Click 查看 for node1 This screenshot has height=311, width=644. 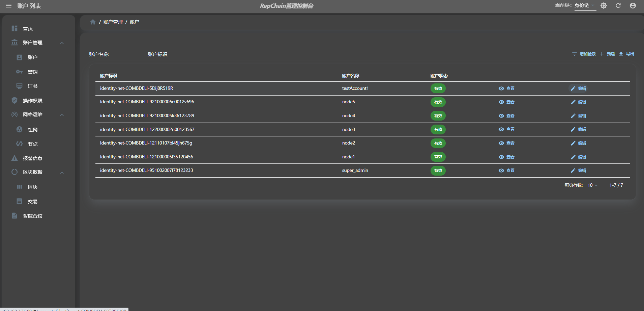506,157
